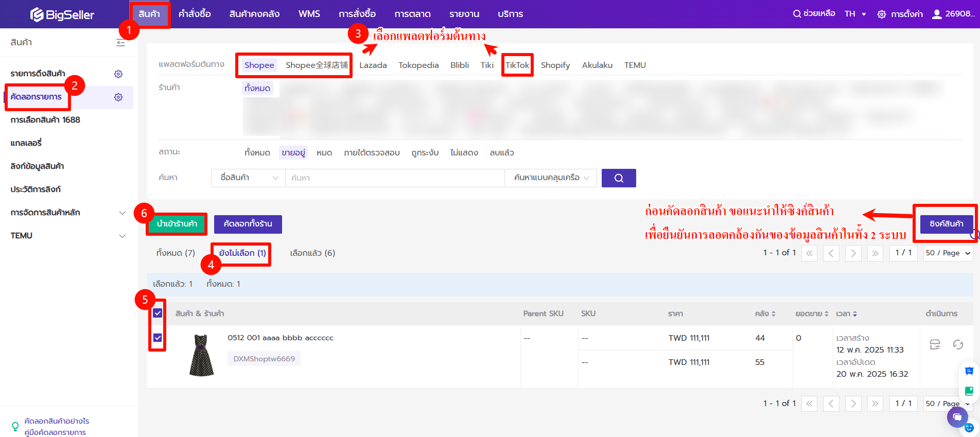Sort by คลัง stock column arrows
980x437 pixels.
pyautogui.click(x=773, y=313)
